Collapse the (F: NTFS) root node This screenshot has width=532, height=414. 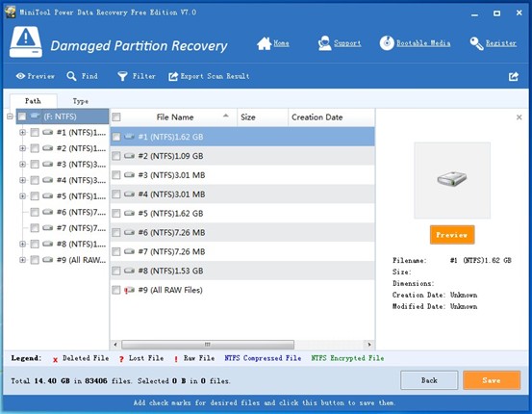click(10, 116)
